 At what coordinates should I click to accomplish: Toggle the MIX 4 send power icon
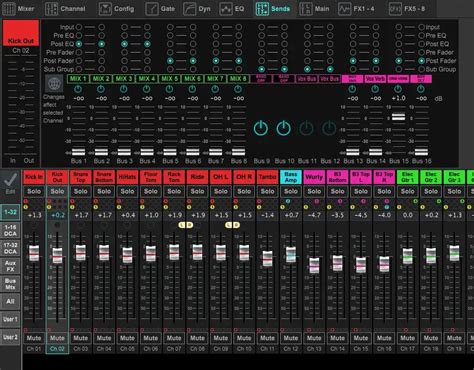(146, 89)
